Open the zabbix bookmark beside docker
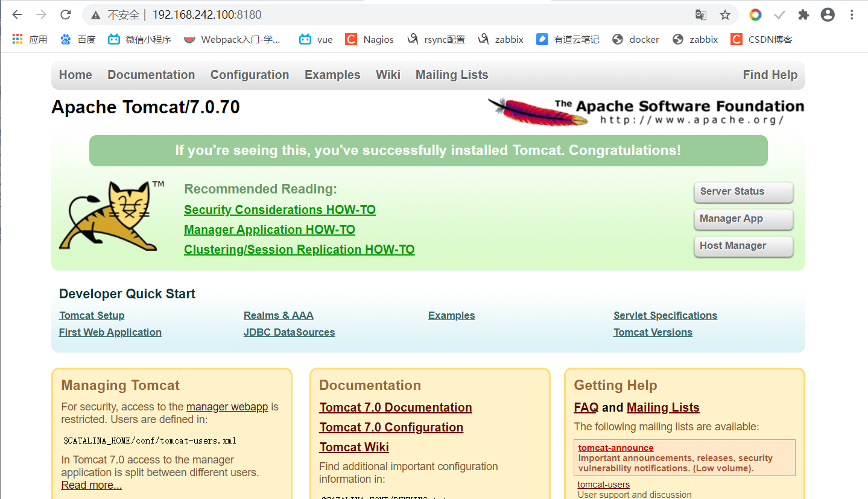This screenshot has height=499, width=868. coord(695,39)
